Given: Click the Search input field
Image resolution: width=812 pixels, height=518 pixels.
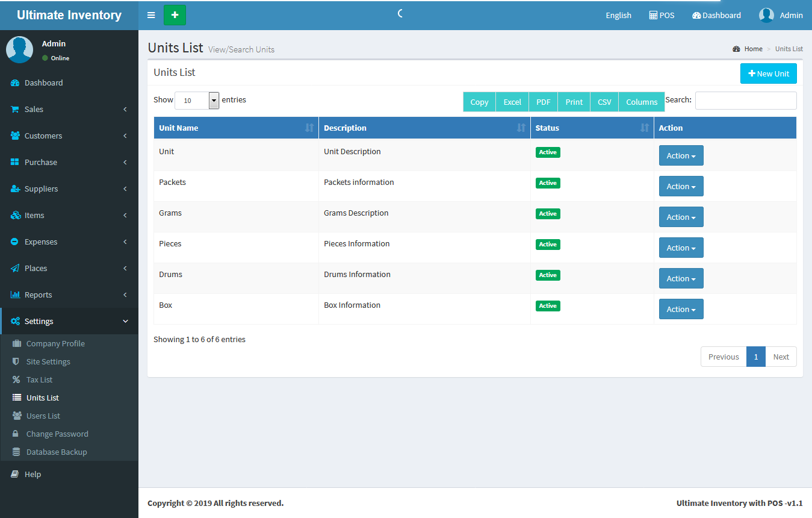Looking at the screenshot, I should [745, 101].
